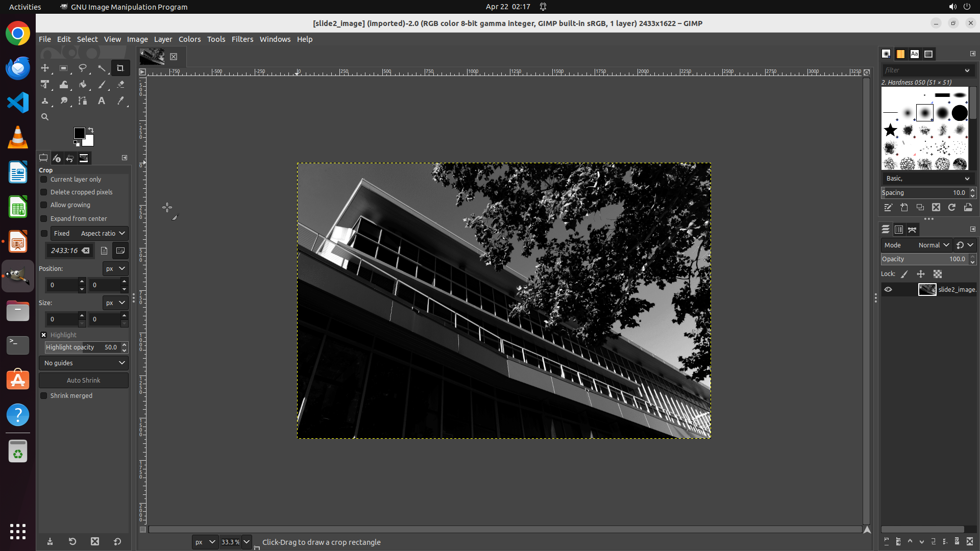Hide the slide2_image layer

tap(888, 290)
